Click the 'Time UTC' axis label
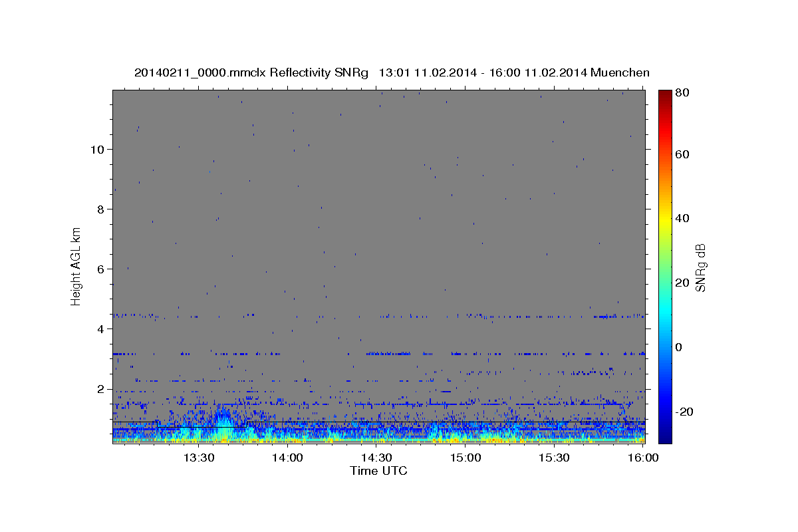The height and width of the screenshot is (532, 798). coord(378,471)
